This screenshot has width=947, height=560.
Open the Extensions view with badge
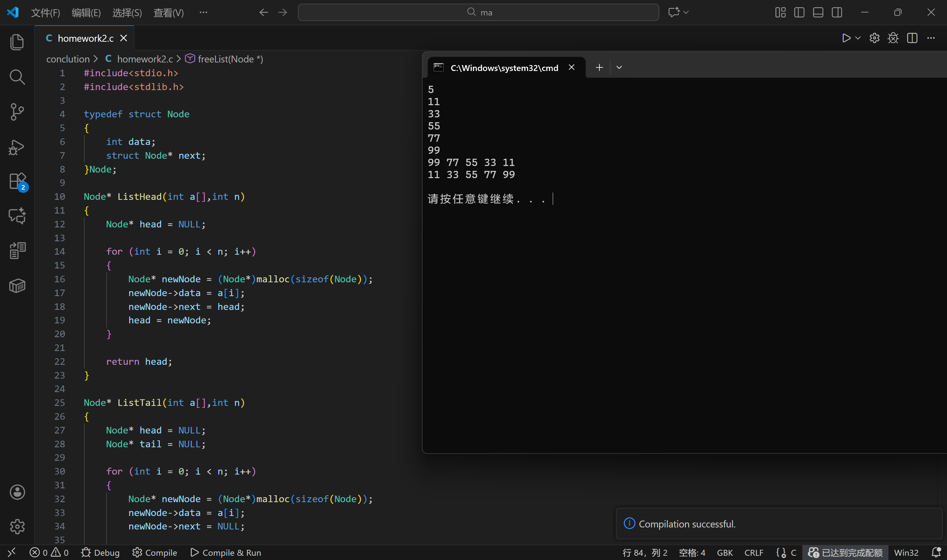[17, 181]
